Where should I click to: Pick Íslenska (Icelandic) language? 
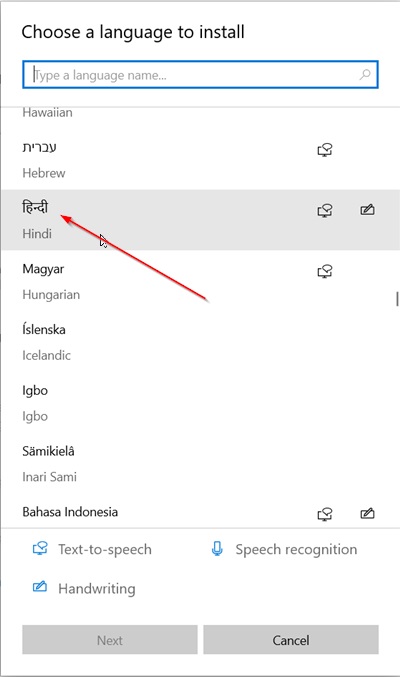(x=200, y=341)
